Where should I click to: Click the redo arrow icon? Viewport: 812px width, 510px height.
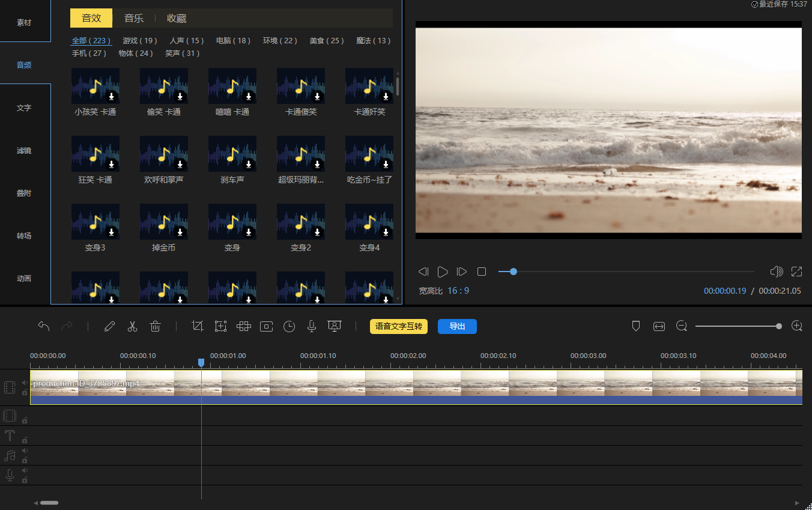[x=67, y=326]
